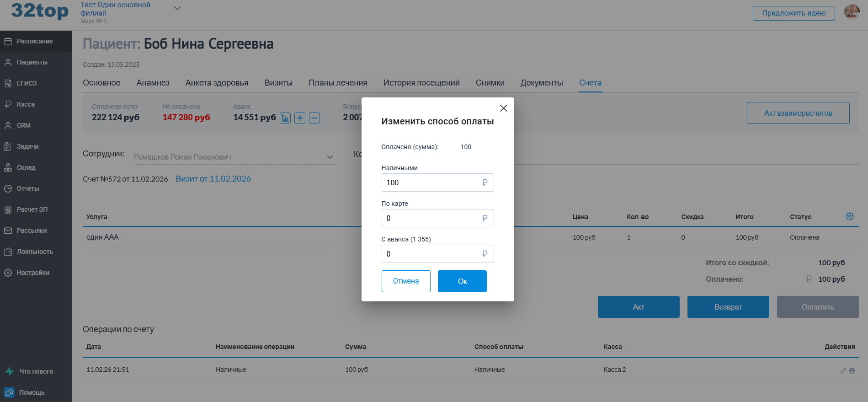Viewport: 868px width, 402px height.
Task: Open Планы лечения tab
Action: click(338, 83)
